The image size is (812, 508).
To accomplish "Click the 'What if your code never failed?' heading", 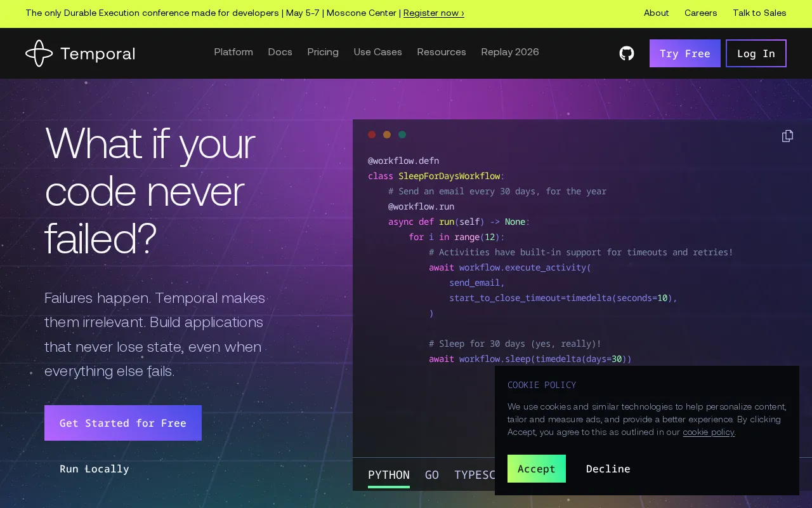I will pyautogui.click(x=150, y=191).
